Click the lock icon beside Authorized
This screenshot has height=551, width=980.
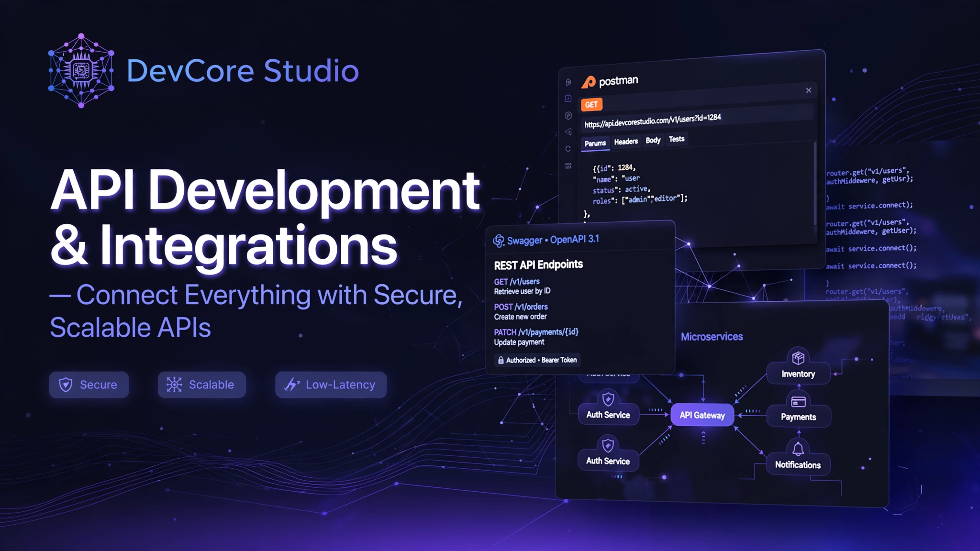(501, 360)
